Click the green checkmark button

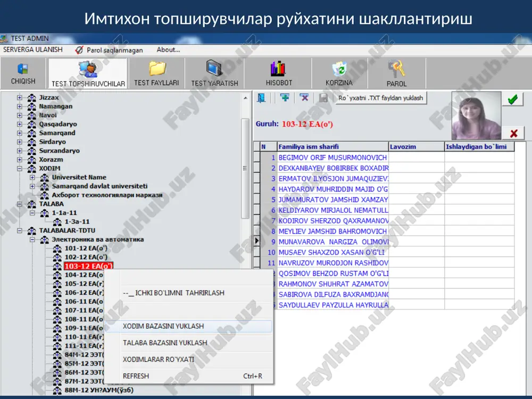click(x=513, y=100)
